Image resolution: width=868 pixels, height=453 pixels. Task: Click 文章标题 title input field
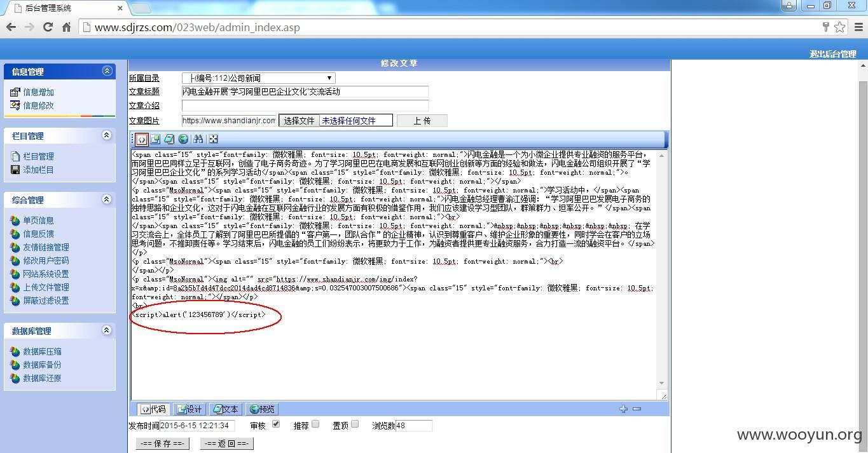tap(305, 91)
